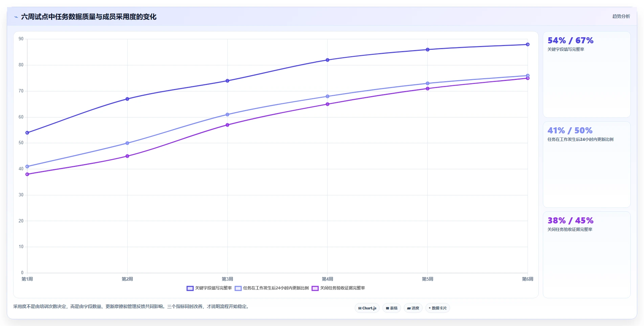
Task: Click 关键字段填写完整率 data point at 第2周
Action: 127,99
